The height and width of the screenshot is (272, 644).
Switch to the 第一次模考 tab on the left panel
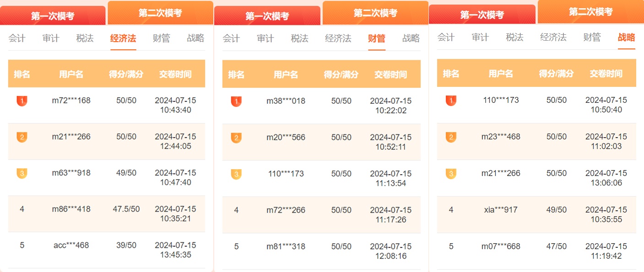(53, 13)
